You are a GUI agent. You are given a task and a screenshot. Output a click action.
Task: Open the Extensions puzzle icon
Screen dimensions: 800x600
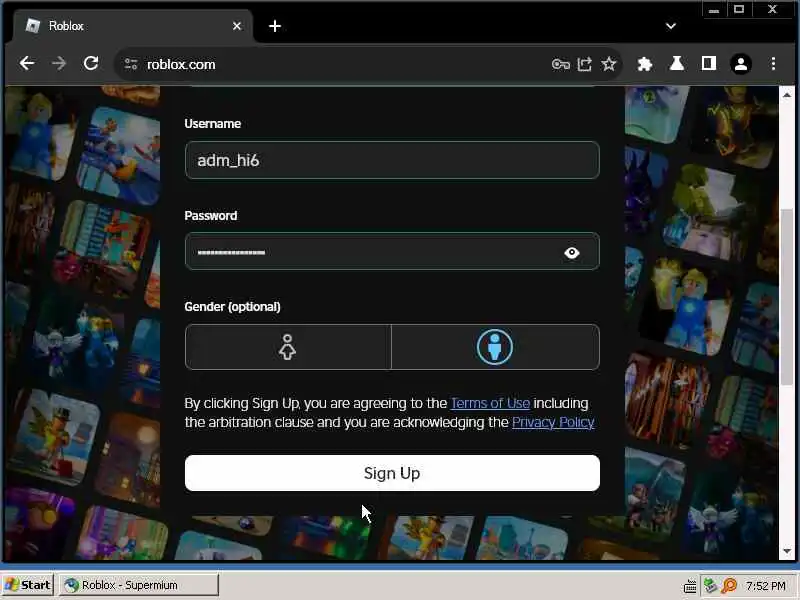tap(645, 64)
